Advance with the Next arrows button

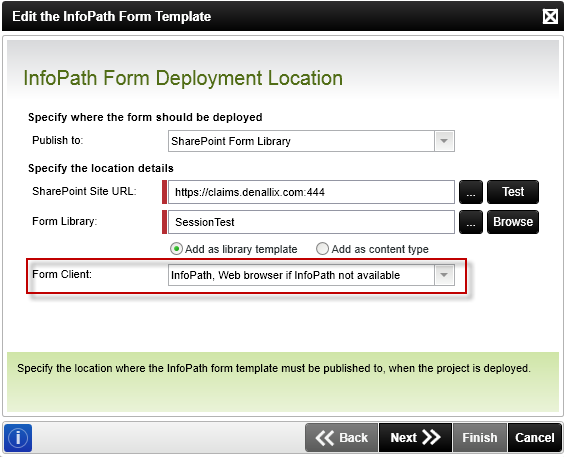click(415, 438)
